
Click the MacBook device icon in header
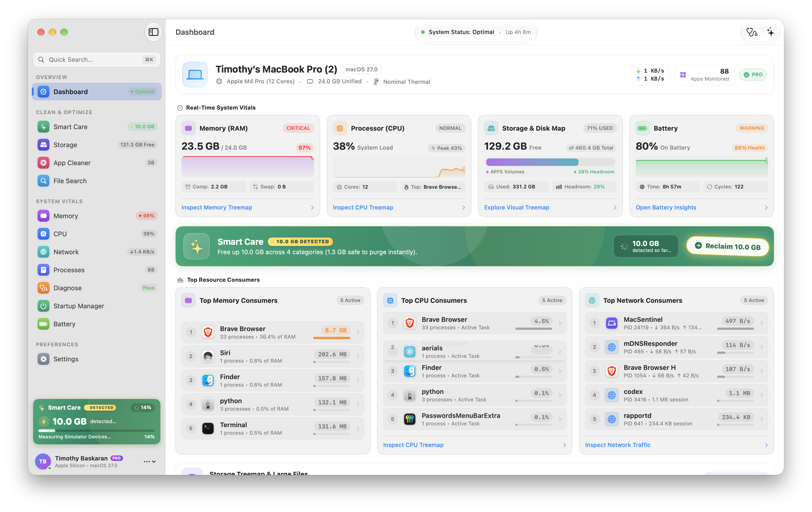coord(195,75)
